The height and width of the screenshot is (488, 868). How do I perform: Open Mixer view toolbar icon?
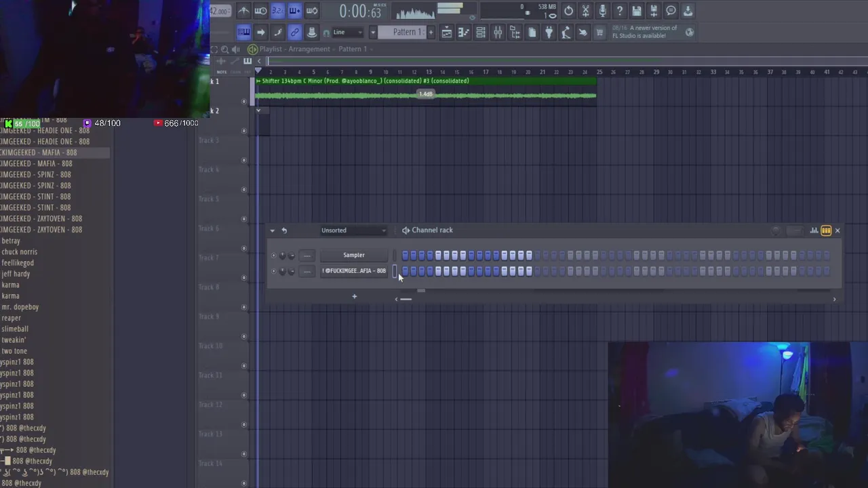pos(498,32)
